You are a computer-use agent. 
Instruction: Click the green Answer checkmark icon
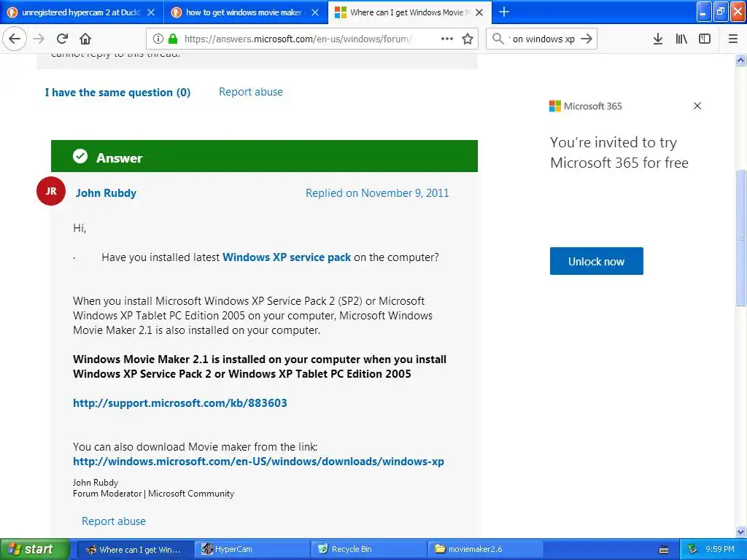80,156
